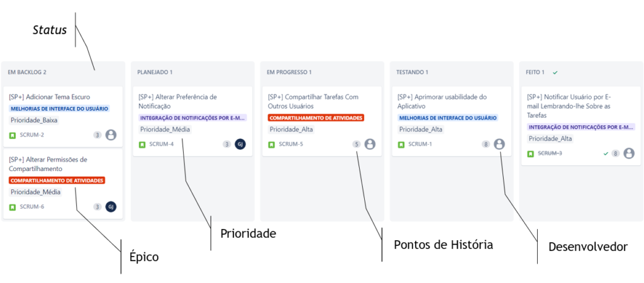Screen dimensions: 644x283
Task: Click the story icon beside SCRUM-1
Action: pos(401,145)
